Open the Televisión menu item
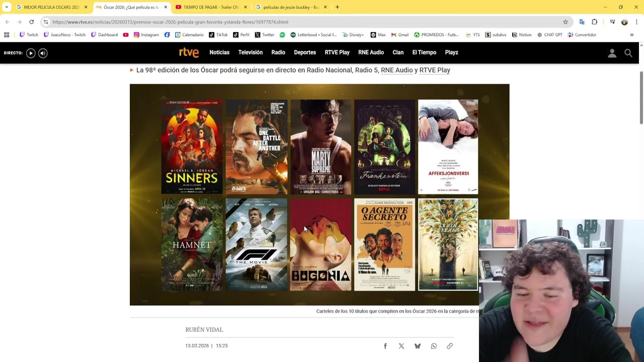The width and height of the screenshot is (644, 362). click(x=251, y=52)
